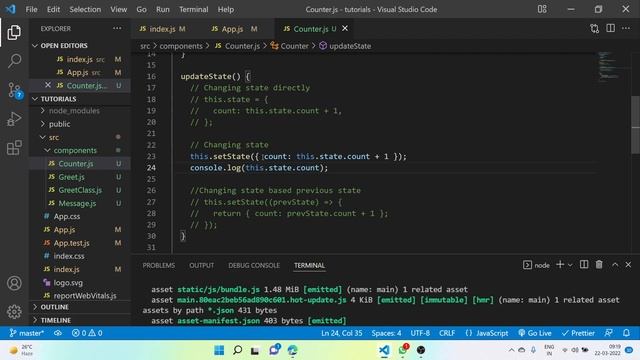The image size is (640, 360).
Task: Open Greet.js in file tree
Action: 71,177
